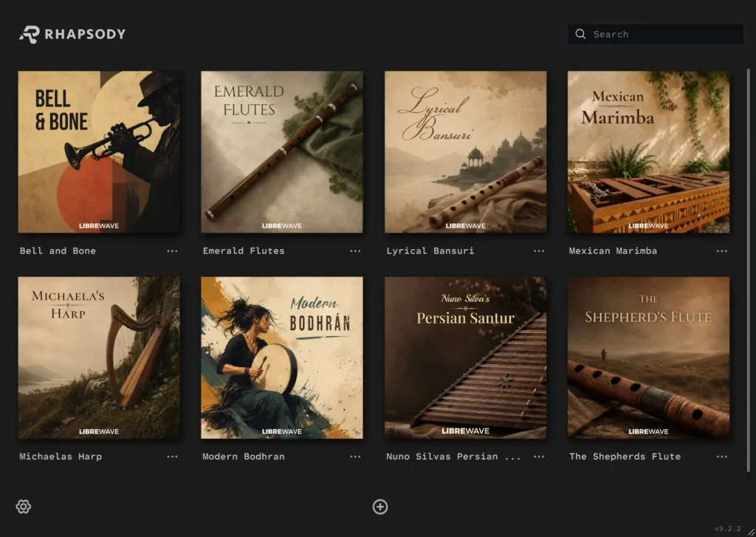The image size is (756, 537).
Task: Open more options for The Shepherds Flute
Action: pos(722,456)
